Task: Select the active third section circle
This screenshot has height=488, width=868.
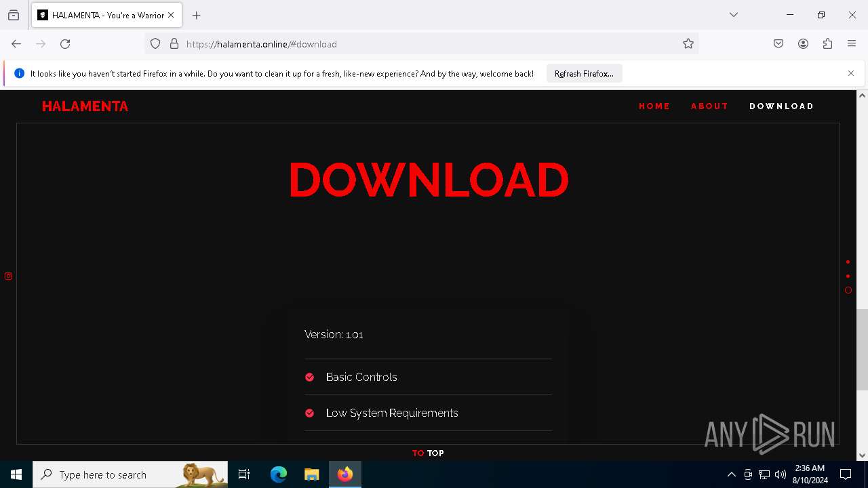Action: (x=848, y=290)
